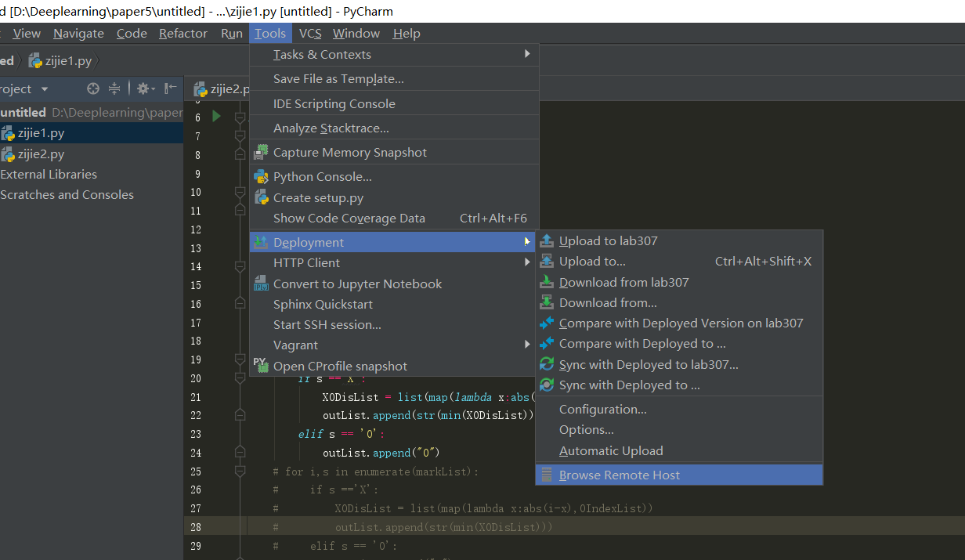The width and height of the screenshot is (965, 560).
Task: Click the Capture Memory Snapshot icon
Action: tap(261, 152)
